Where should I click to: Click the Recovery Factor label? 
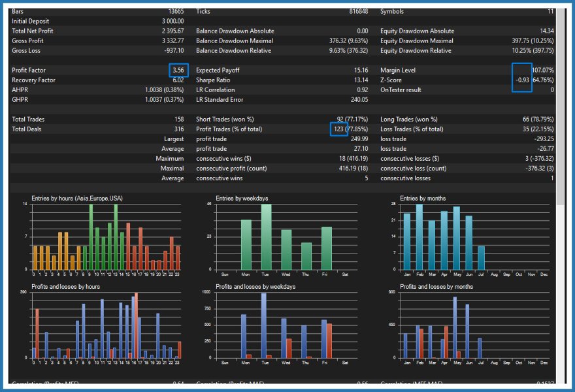tap(33, 80)
